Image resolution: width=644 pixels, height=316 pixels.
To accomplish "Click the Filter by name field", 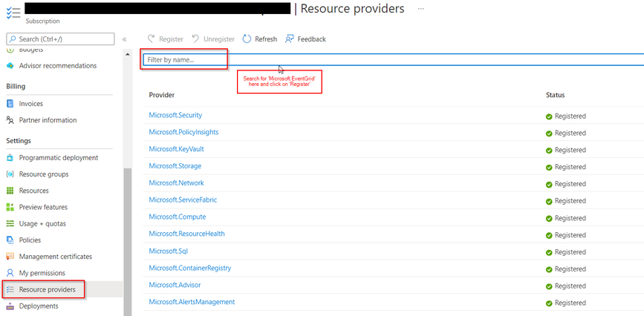I will [x=393, y=59].
